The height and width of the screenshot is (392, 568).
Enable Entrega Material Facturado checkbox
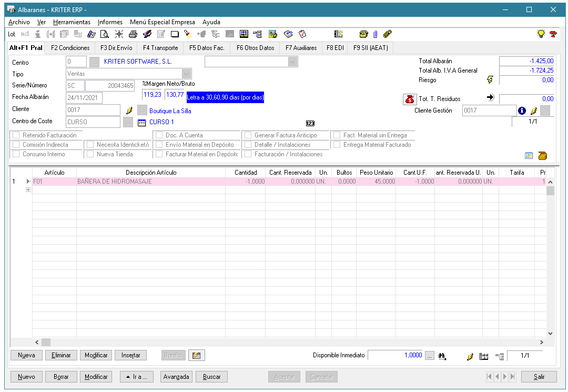pos(337,145)
